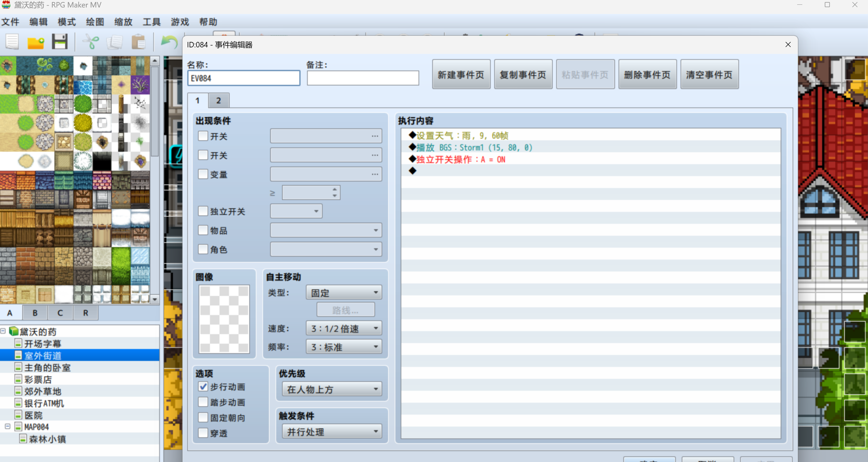Click the 新建事件页 button
Screen dimensions: 868x462
click(x=461, y=75)
